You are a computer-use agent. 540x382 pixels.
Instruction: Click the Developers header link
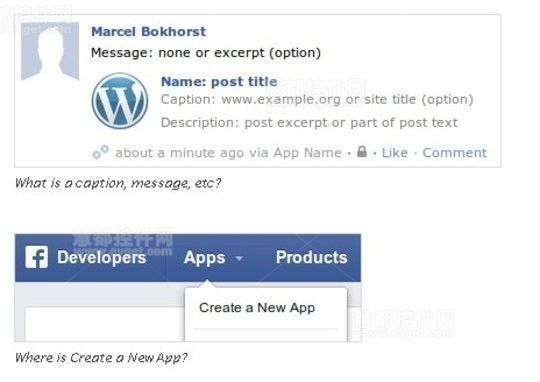pos(102,258)
